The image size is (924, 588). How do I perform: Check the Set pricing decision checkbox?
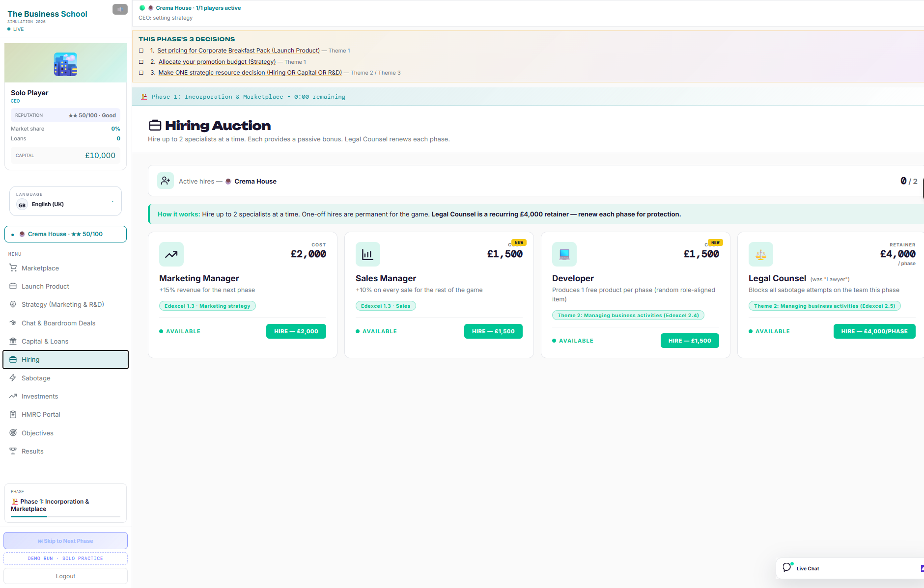click(141, 51)
